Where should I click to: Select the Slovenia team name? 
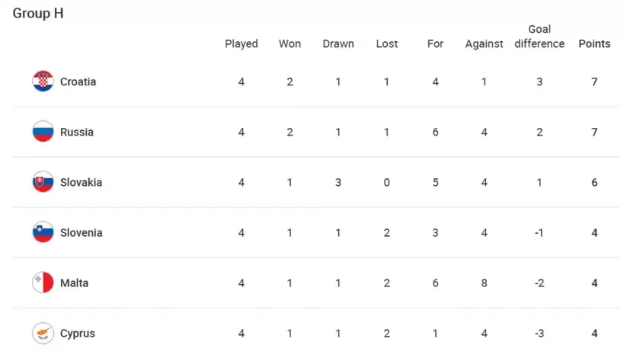pos(82,232)
